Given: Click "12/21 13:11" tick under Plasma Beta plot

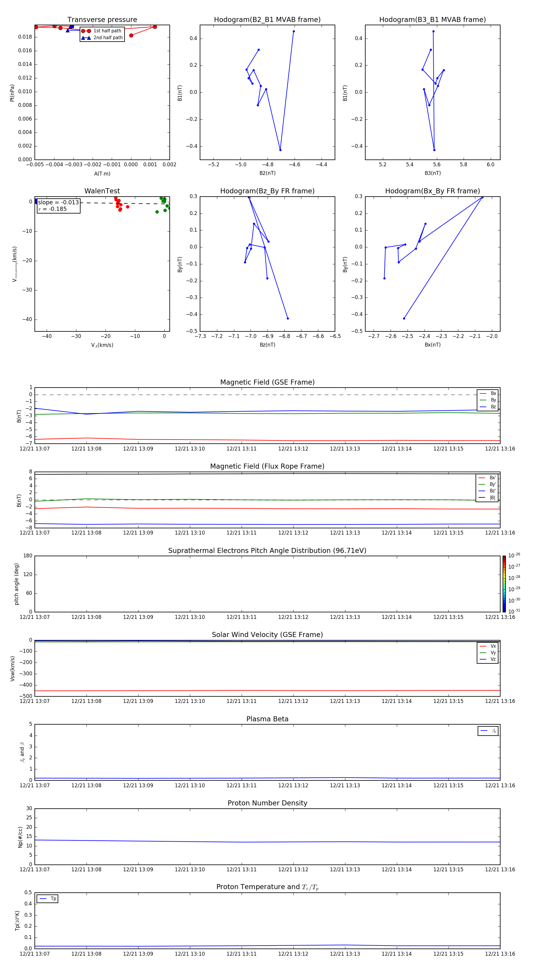Looking at the screenshot, I should pos(241,785).
